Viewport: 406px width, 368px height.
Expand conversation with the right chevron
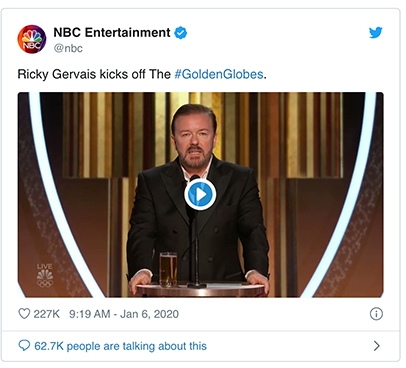(x=377, y=346)
